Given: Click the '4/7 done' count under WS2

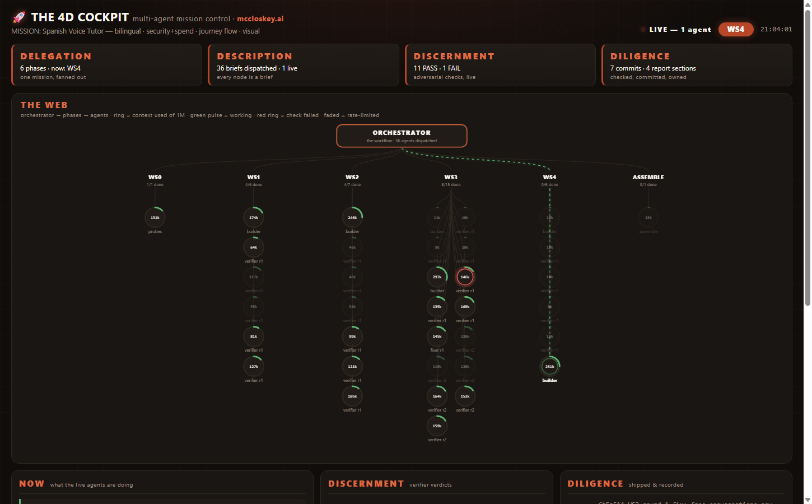Looking at the screenshot, I should pos(352,185).
